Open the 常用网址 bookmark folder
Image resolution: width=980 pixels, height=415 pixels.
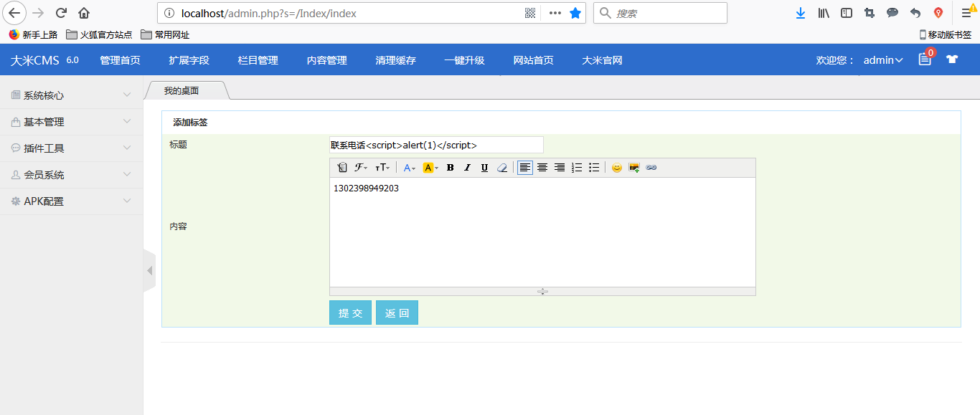[x=165, y=34]
